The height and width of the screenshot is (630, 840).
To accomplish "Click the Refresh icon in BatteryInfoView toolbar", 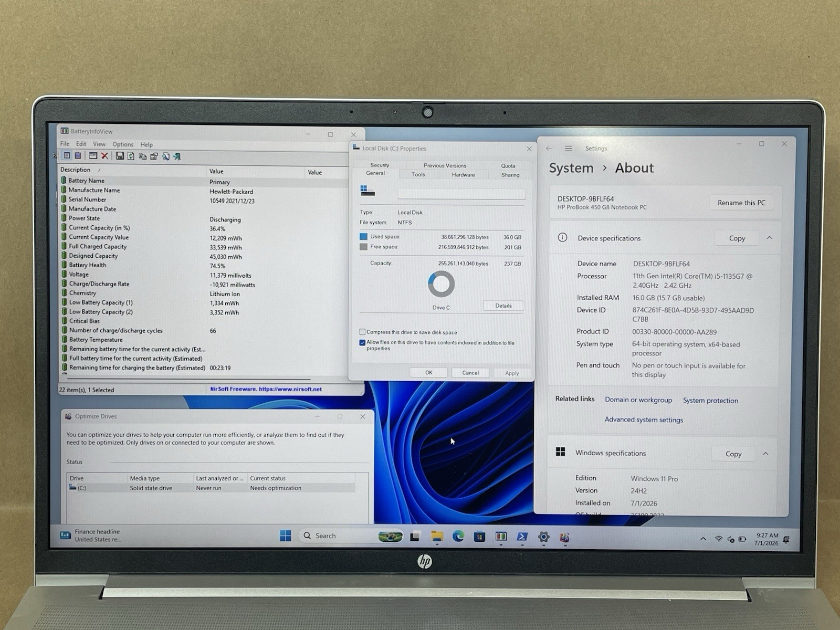I will (x=131, y=156).
